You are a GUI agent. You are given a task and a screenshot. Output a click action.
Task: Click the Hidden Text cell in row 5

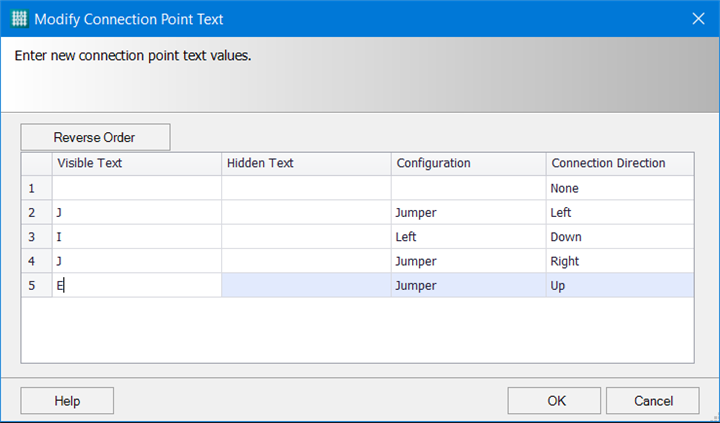coord(305,285)
